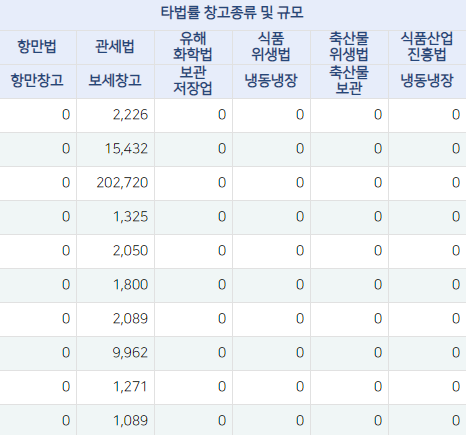Viewport: 466px width, 435px height.
Task: Click 축산물 보관 zero in the 1,089 row
Action: [378, 421]
